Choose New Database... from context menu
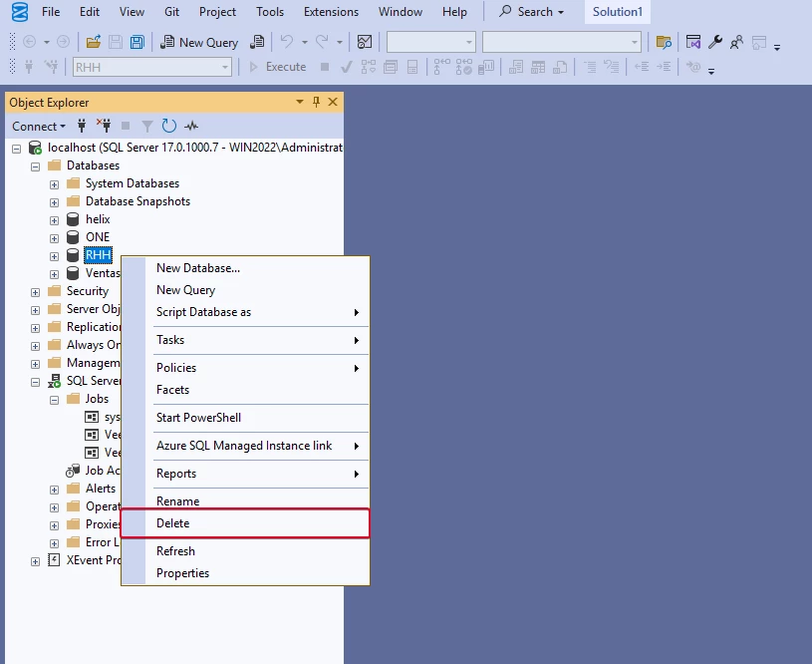Viewport: 812px width, 664px height. (245, 268)
